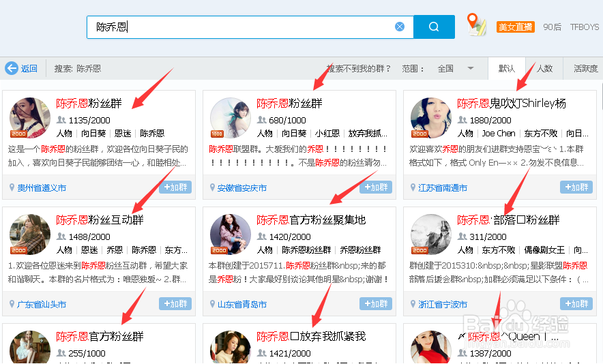Click member count 1135/2000
This screenshot has width=603, height=364.
pos(89,120)
